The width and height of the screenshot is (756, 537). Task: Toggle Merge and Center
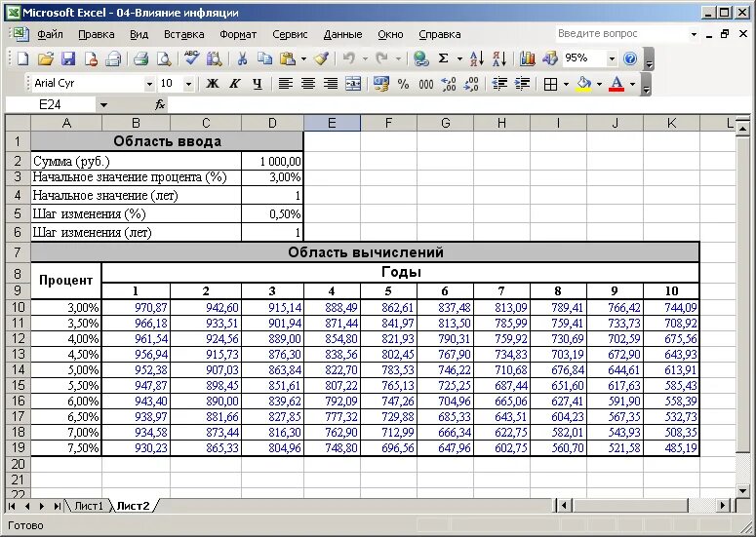[x=353, y=84]
